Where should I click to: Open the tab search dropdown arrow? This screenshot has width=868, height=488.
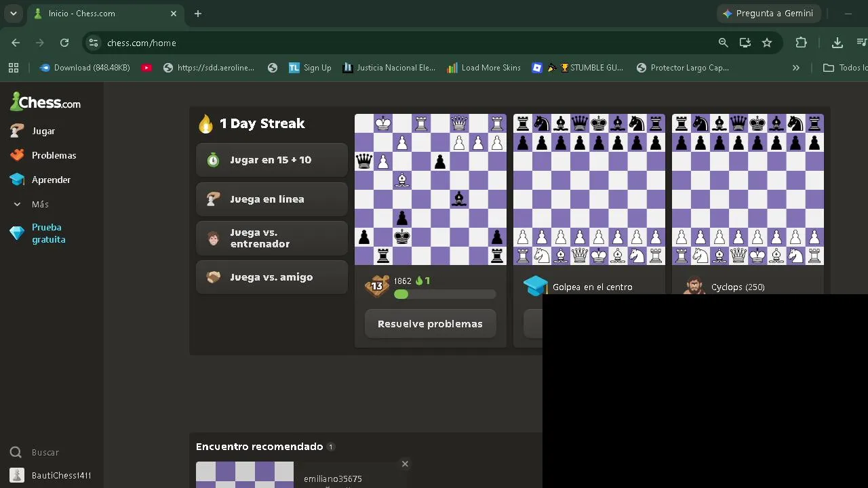(13, 14)
